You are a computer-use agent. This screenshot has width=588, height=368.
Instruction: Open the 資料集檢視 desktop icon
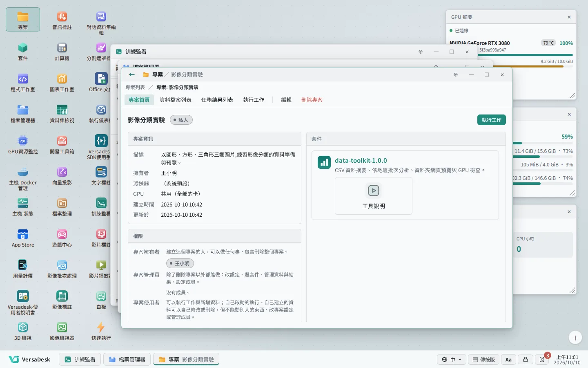62,113
